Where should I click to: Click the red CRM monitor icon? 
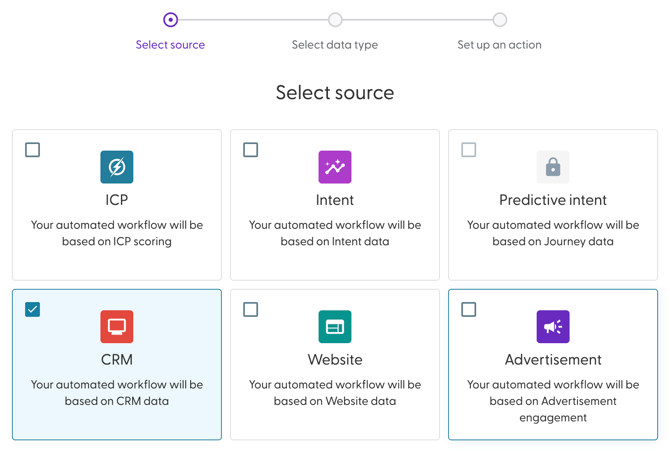coord(117,327)
